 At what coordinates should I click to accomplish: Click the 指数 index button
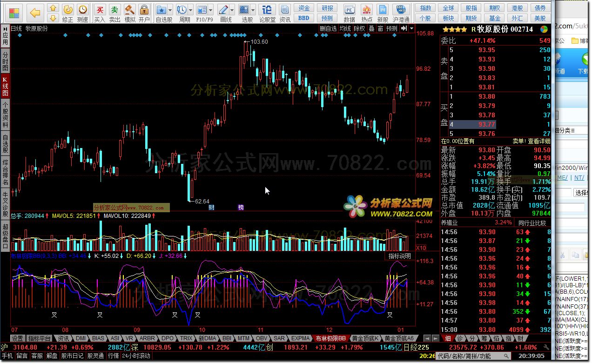click(x=425, y=8)
